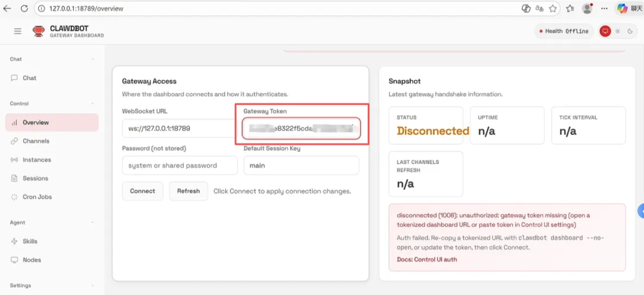This screenshot has height=295, width=644.
Task: Click the Nodes monitor icon
Action: pyautogui.click(x=14, y=260)
